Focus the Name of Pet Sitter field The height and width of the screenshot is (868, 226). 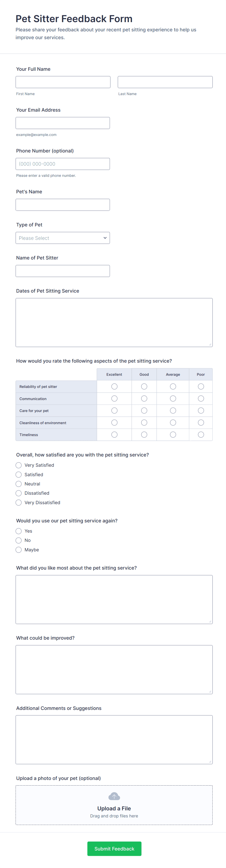click(63, 271)
